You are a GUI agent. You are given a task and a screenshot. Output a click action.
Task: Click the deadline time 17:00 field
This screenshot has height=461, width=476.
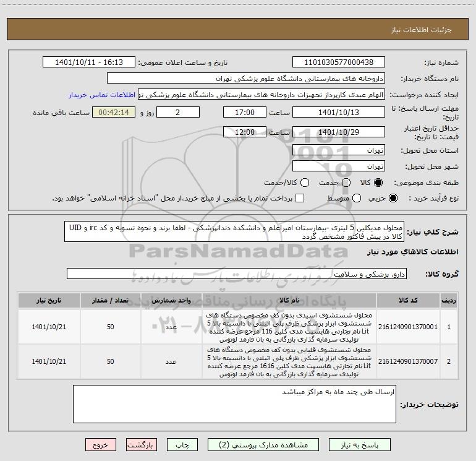tap(245, 113)
